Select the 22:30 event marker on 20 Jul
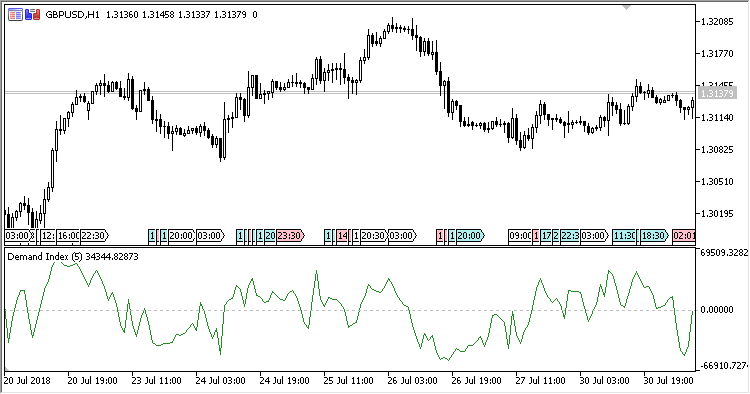750x394 pixels. tap(94, 236)
